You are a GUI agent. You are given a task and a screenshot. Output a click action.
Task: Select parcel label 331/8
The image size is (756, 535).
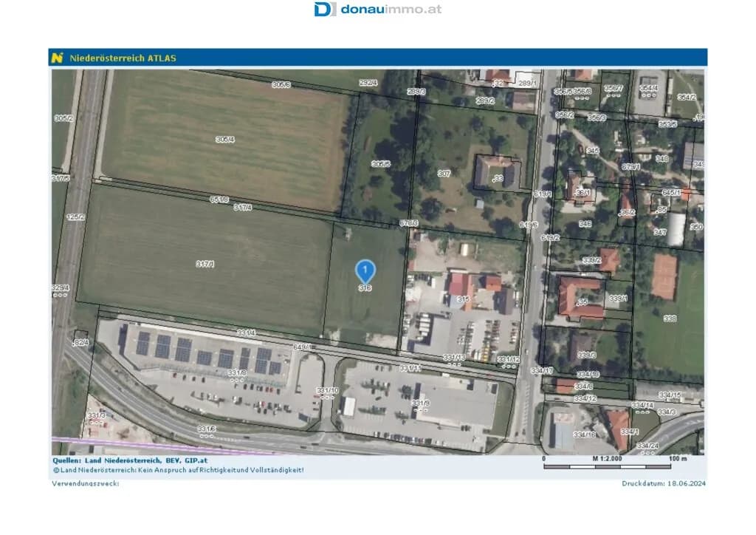[237, 373]
